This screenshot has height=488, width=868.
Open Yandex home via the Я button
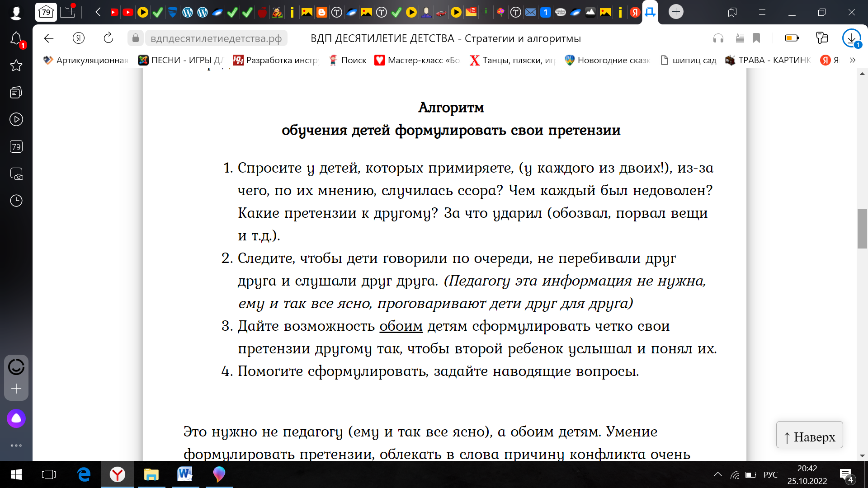point(79,38)
